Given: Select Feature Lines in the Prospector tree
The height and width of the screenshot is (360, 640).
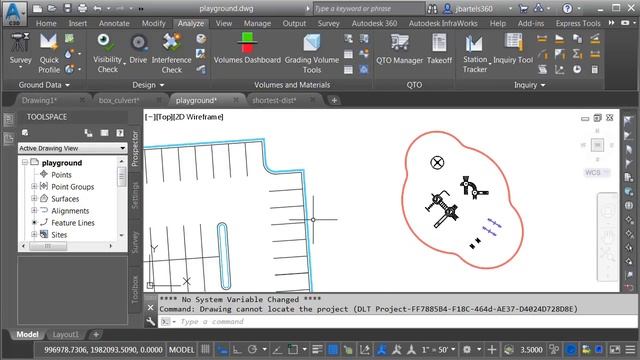Looking at the screenshot, I should pyautogui.click(x=73, y=223).
